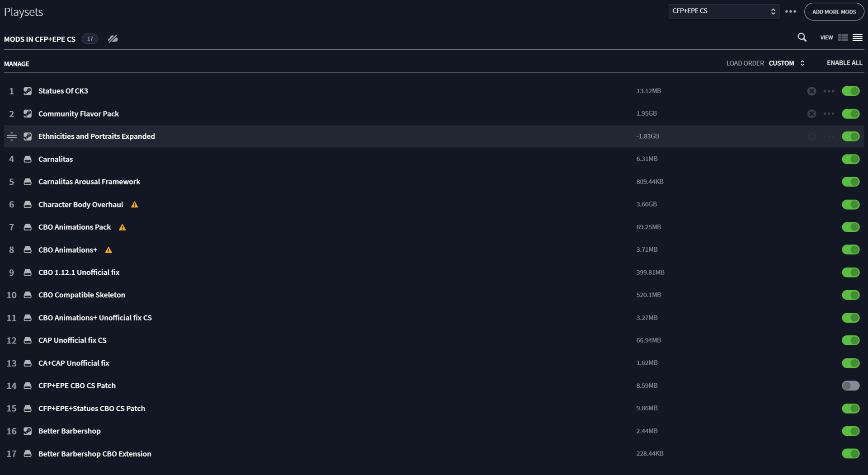Click the VIEW label

[x=826, y=38]
